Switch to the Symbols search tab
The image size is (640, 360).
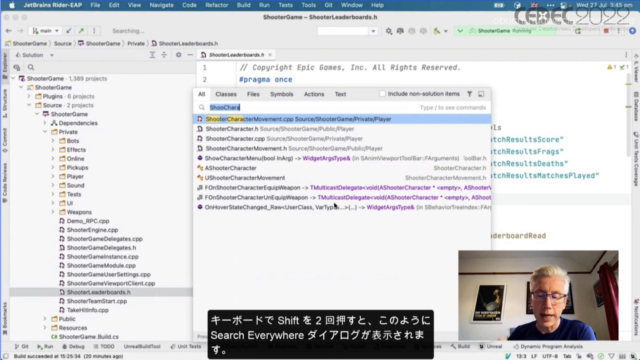(x=282, y=94)
